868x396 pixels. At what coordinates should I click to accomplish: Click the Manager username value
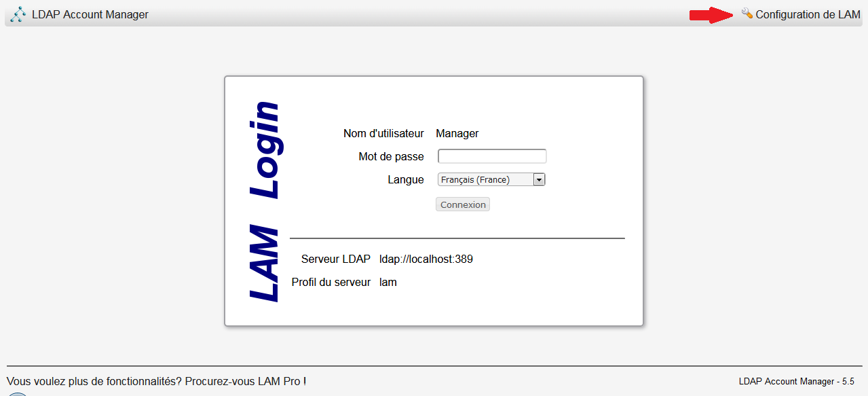coord(457,134)
